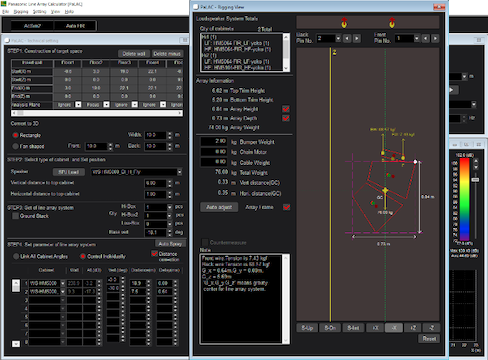Image resolution: width=488 pixels, height=360 pixels.
Task: Click center of gravity marker in rigging diagram
Action: [x=385, y=191]
